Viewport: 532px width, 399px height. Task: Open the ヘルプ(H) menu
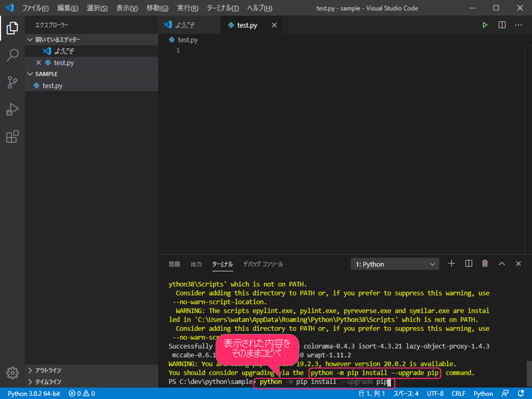click(259, 8)
